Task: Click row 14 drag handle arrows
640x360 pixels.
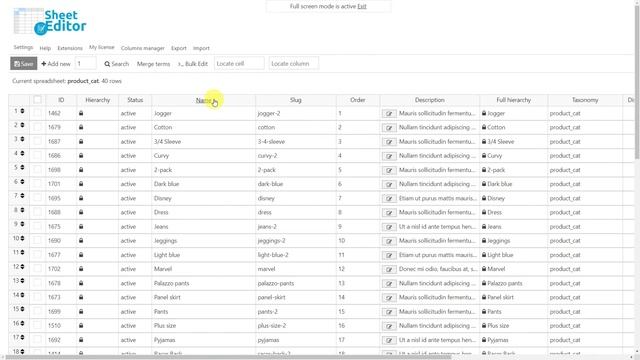Action: point(22,295)
